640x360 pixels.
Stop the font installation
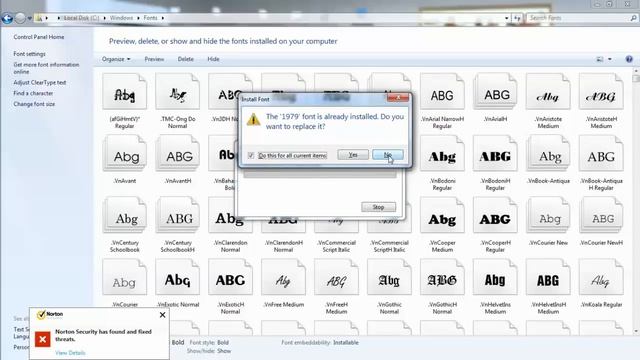coord(378,207)
